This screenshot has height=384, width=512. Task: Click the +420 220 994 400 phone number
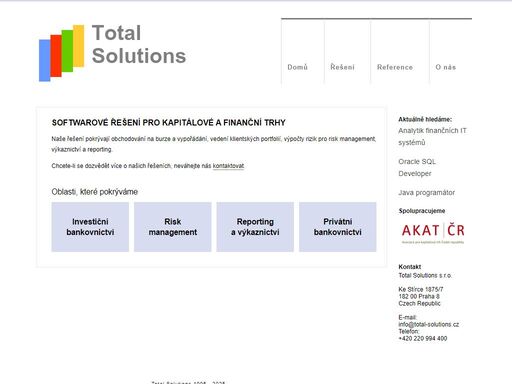423,338
